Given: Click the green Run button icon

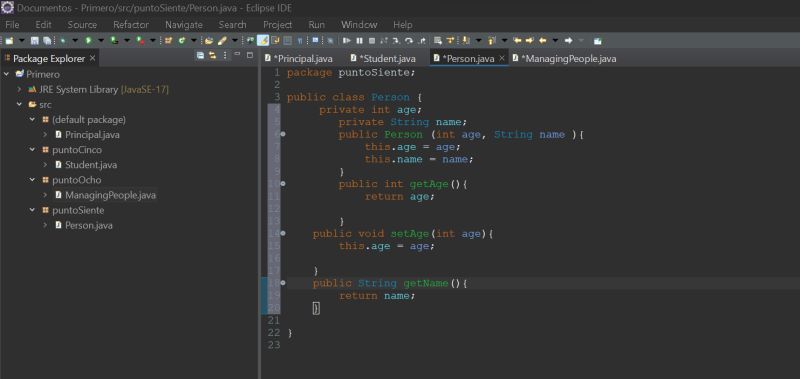Looking at the screenshot, I should (88, 40).
